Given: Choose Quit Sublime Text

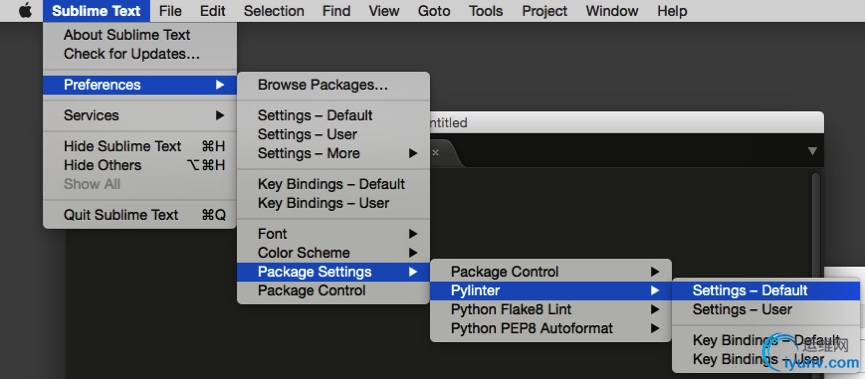Looking at the screenshot, I should 140,215.
